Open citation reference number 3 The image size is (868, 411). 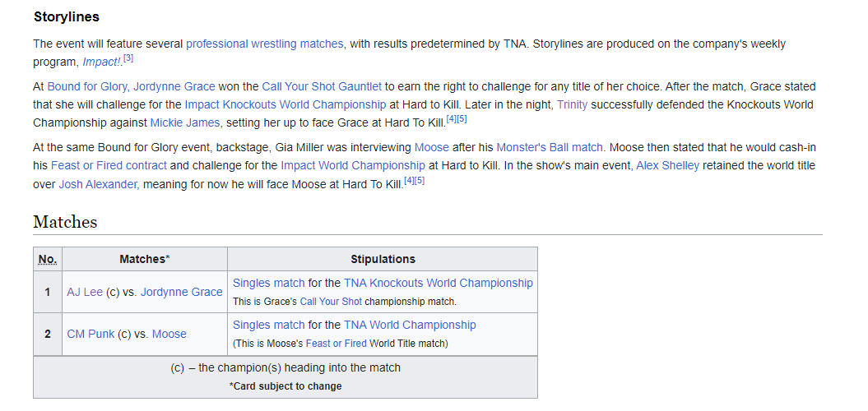128,58
